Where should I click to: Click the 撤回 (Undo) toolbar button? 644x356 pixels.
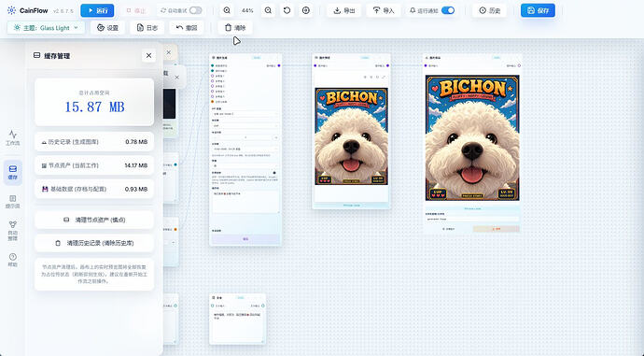(x=187, y=28)
